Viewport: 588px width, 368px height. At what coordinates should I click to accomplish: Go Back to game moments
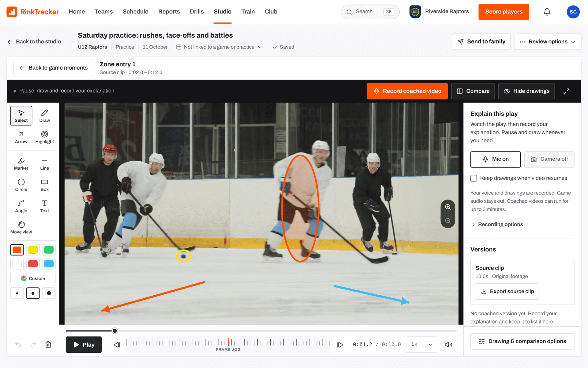53,68
